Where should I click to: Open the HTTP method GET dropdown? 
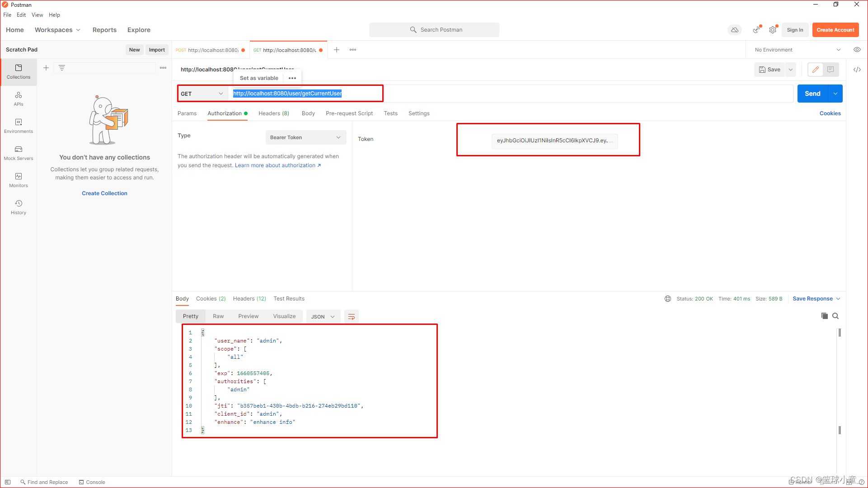point(202,94)
